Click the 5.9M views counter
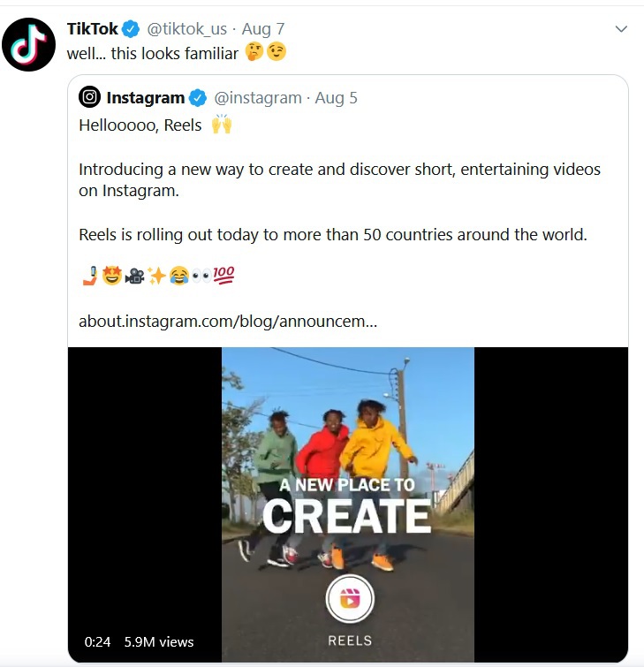The width and height of the screenshot is (644, 667). tap(159, 642)
